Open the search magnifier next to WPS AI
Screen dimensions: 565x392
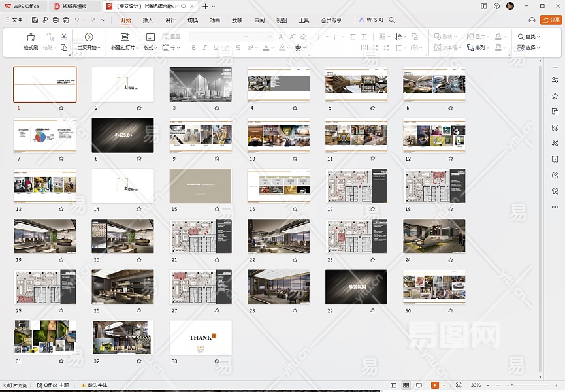(392, 20)
